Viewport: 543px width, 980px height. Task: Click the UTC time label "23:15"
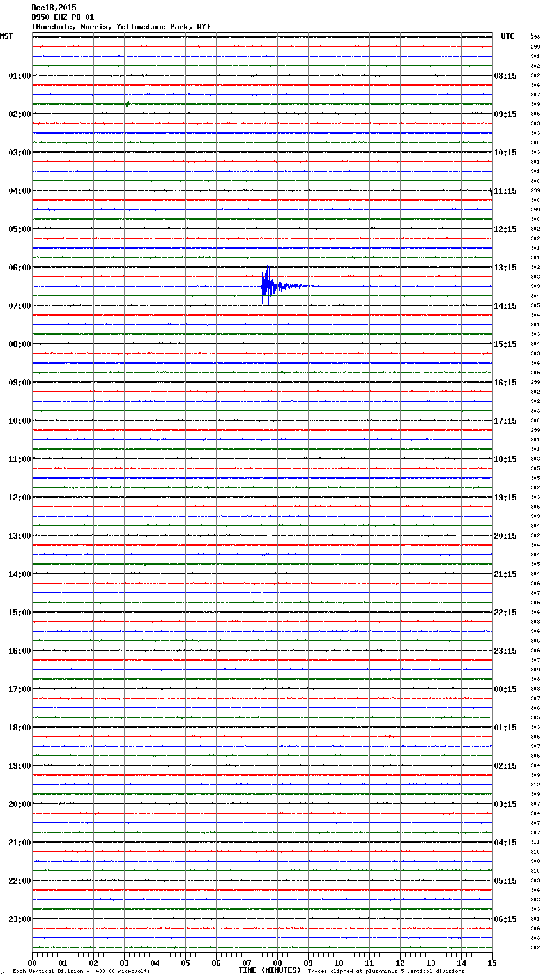[505, 651]
